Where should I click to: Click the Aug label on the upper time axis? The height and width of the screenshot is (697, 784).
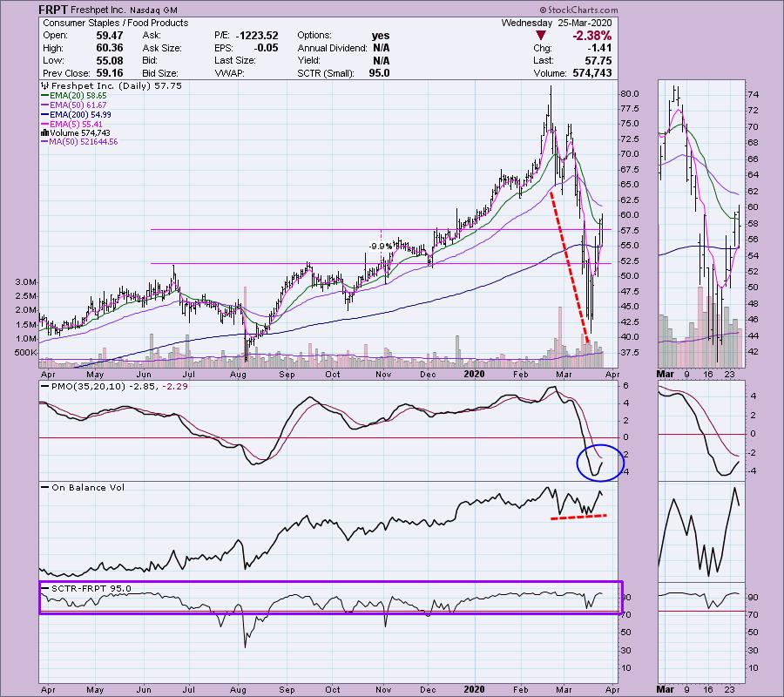click(238, 374)
